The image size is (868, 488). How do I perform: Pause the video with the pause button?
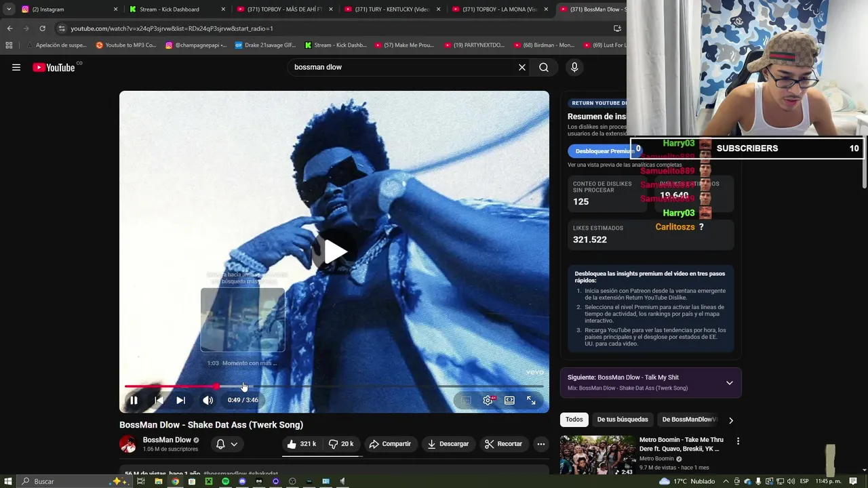click(134, 400)
